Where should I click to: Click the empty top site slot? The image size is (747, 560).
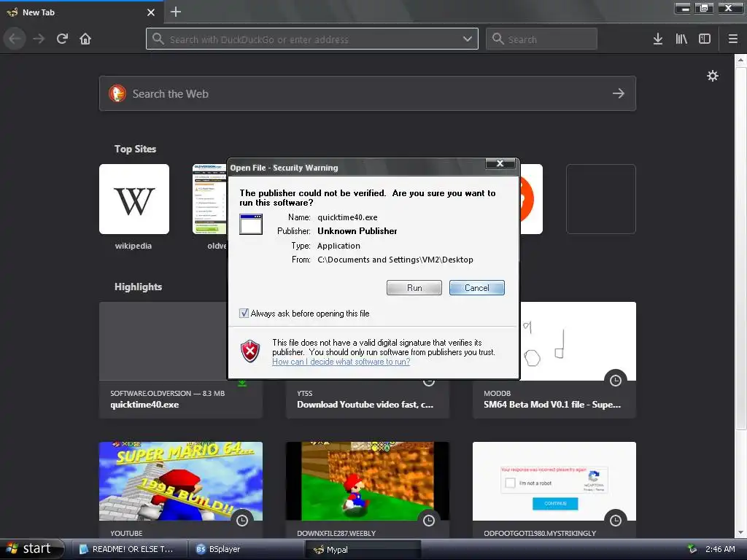pyautogui.click(x=601, y=199)
